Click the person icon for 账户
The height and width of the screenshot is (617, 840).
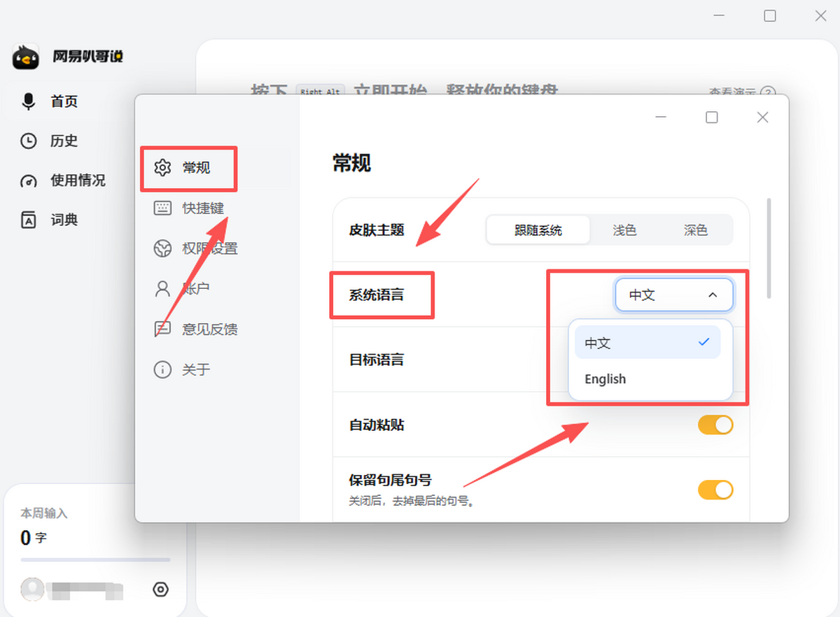[x=162, y=288]
